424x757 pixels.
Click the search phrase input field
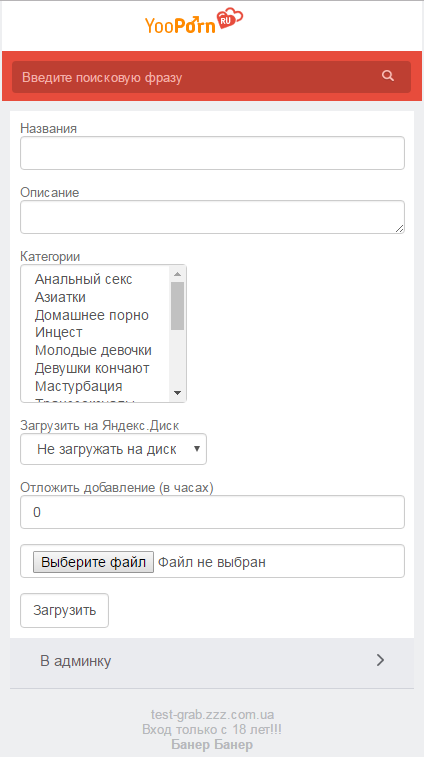click(x=196, y=77)
